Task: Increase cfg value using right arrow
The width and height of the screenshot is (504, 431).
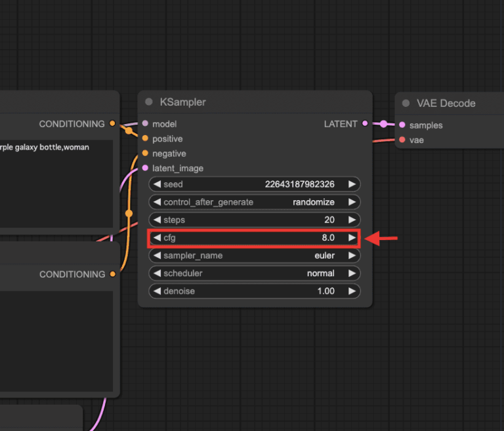Action: (x=352, y=237)
